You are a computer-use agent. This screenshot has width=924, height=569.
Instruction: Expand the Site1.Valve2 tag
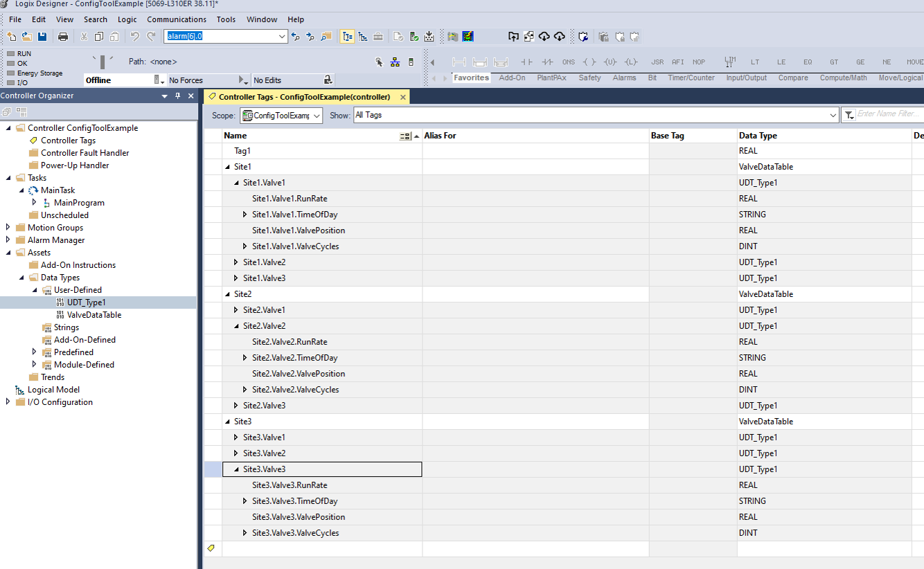tap(236, 262)
